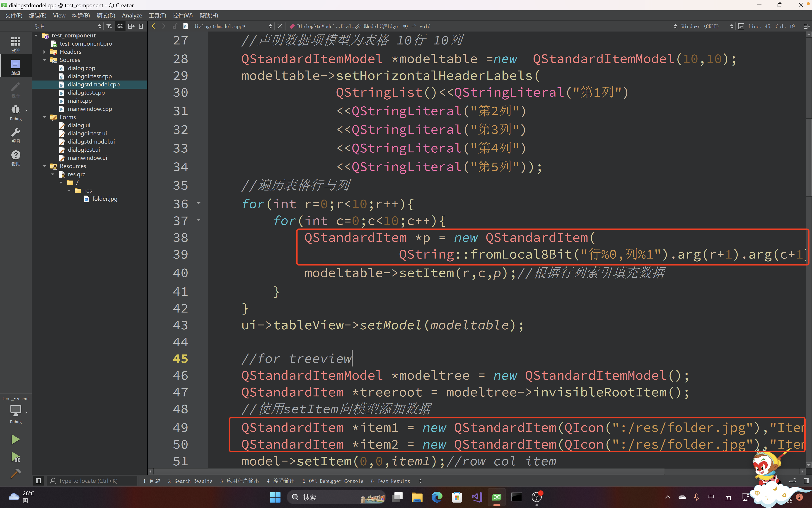The image size is (812, 508).
Task: Split the project side panel
Action: [131, 26]
